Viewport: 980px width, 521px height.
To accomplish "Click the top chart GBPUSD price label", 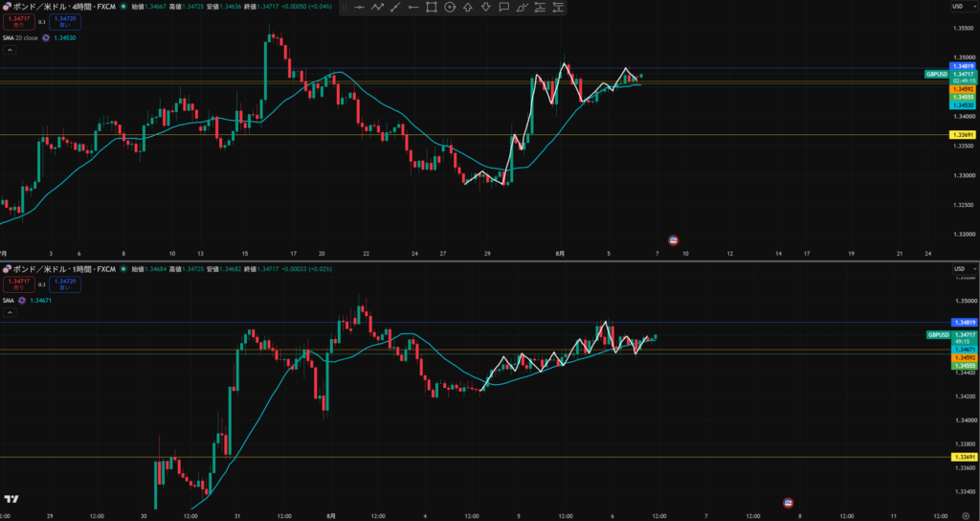I will coord(937,74).
